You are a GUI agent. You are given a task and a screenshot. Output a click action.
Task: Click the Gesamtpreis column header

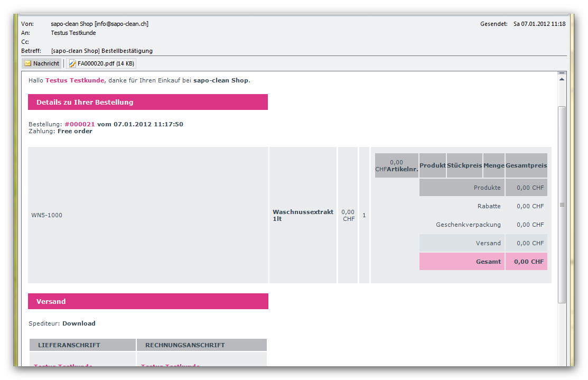point(526,165)
